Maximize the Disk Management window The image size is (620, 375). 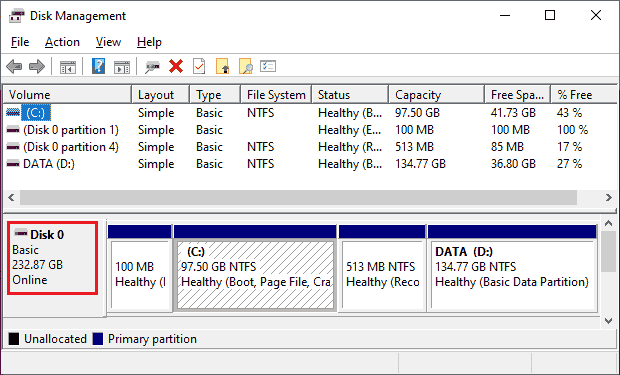pyautogui.click(x=550, y=16)
